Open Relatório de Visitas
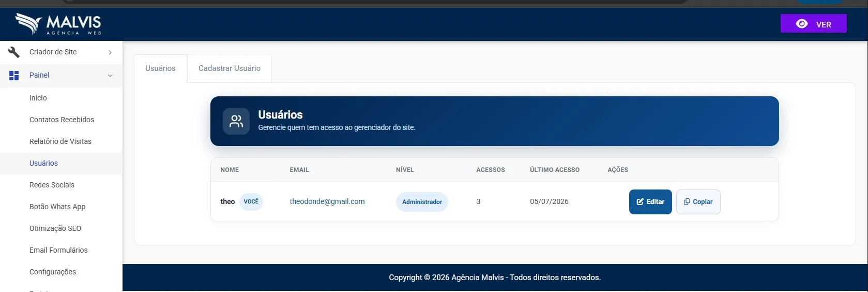This screenshot has height=292, width=868. coord(61,141)
